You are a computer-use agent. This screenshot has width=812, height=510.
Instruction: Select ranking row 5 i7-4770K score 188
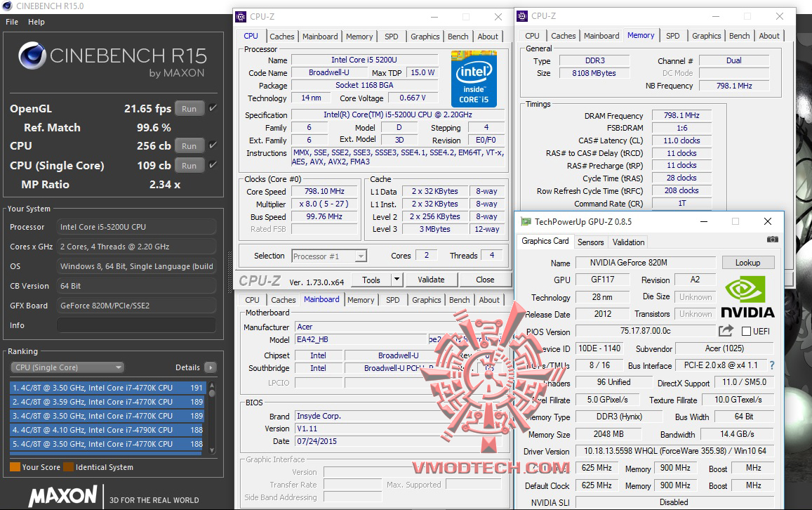point(107,444)
